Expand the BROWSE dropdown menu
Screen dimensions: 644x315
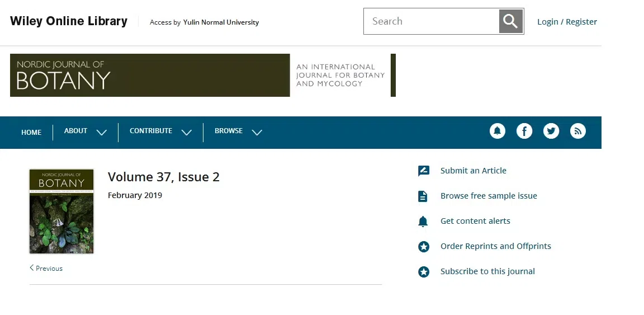click(x=238, y=131)
